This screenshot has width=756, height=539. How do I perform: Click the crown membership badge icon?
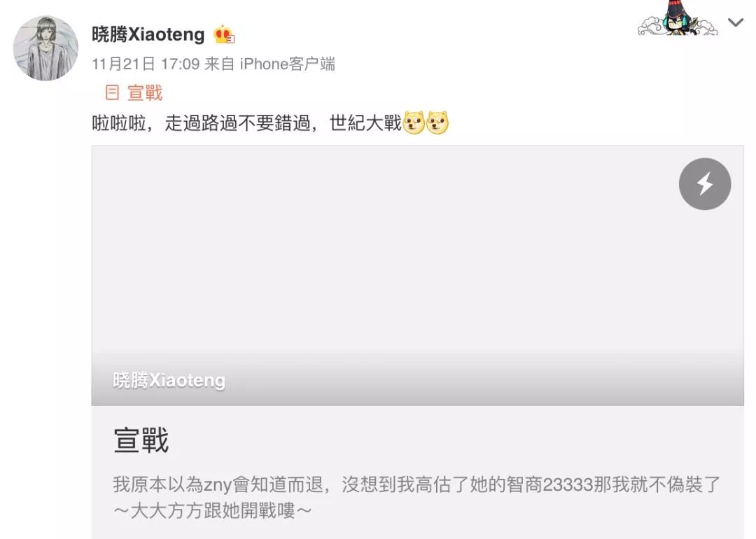coord(224,35)
